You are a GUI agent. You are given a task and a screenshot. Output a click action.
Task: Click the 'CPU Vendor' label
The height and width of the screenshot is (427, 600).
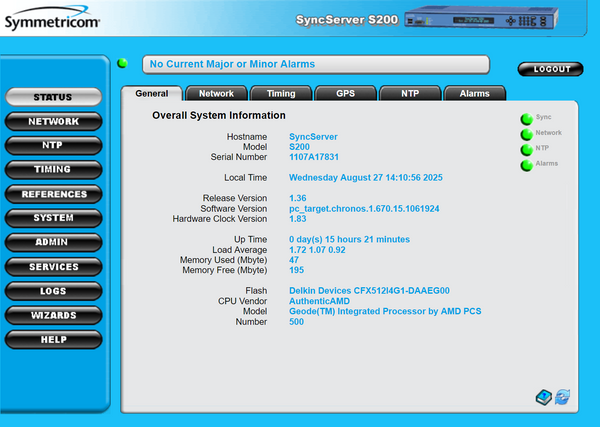(243, 301)
